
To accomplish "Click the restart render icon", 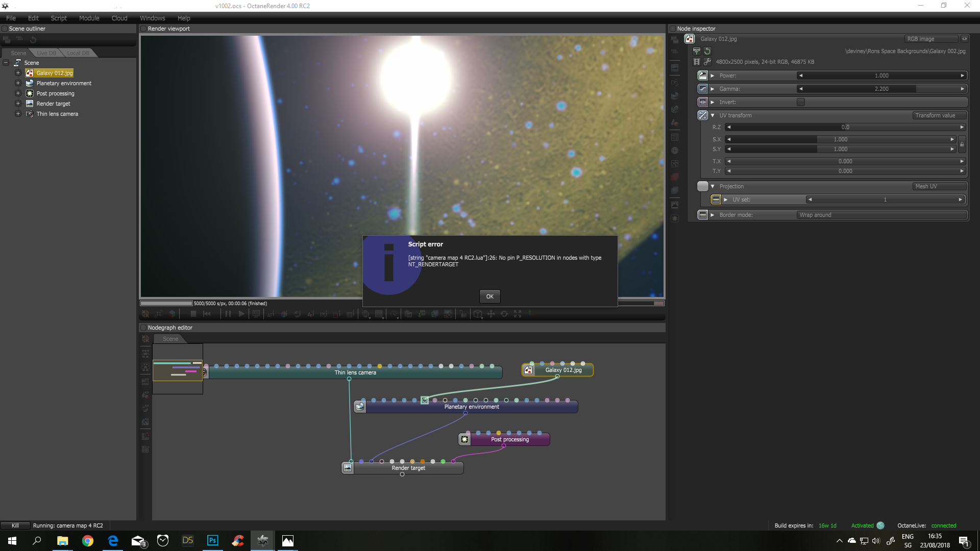I will pyautogui.click(x=207, y=314).
